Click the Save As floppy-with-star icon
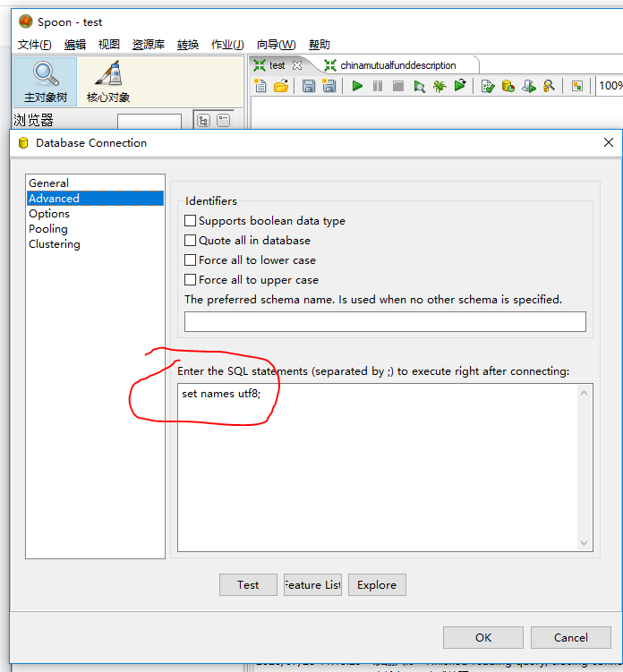 [x=329, y=86]
